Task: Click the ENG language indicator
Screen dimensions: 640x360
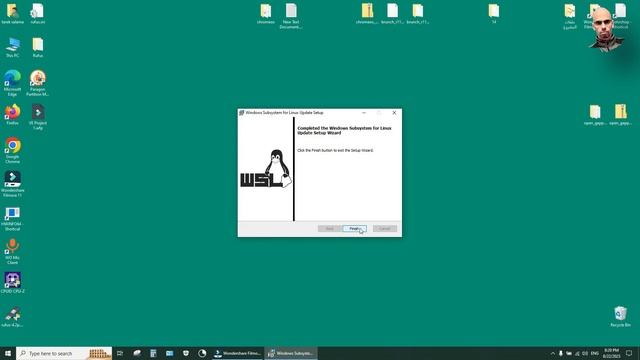Action: (595, 353)
